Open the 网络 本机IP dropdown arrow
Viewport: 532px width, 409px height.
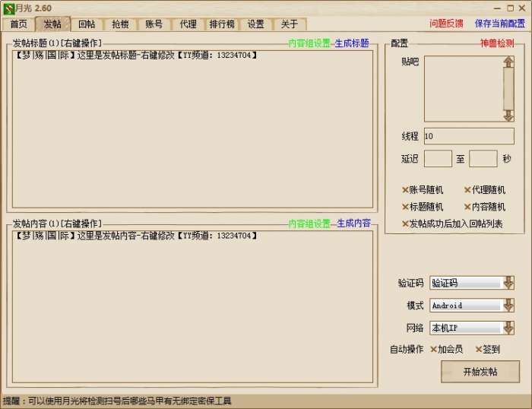[x=508, y=328]
